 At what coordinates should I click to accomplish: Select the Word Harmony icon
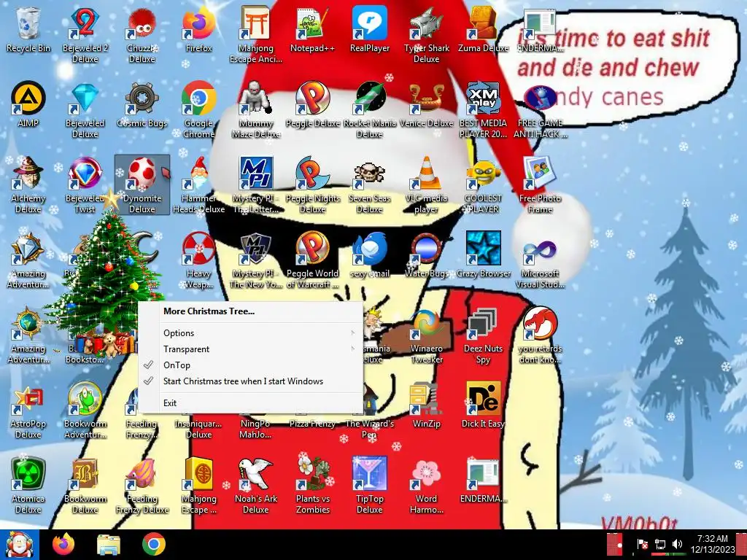426,485
